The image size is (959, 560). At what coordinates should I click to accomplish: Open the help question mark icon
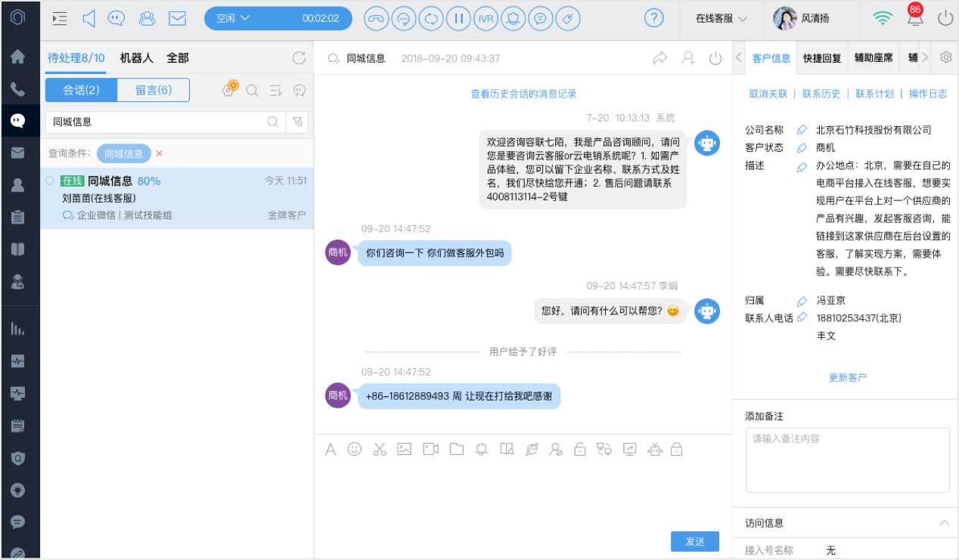[654, 18]
